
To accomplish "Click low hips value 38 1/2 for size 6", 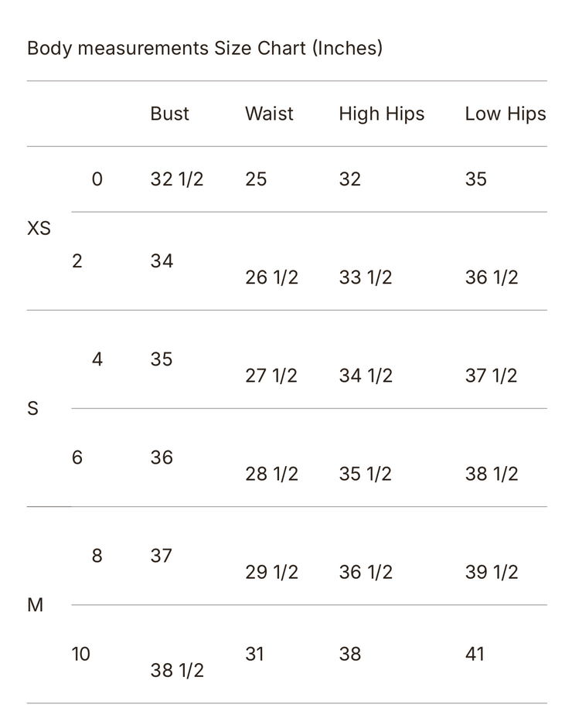I will 491,474.
